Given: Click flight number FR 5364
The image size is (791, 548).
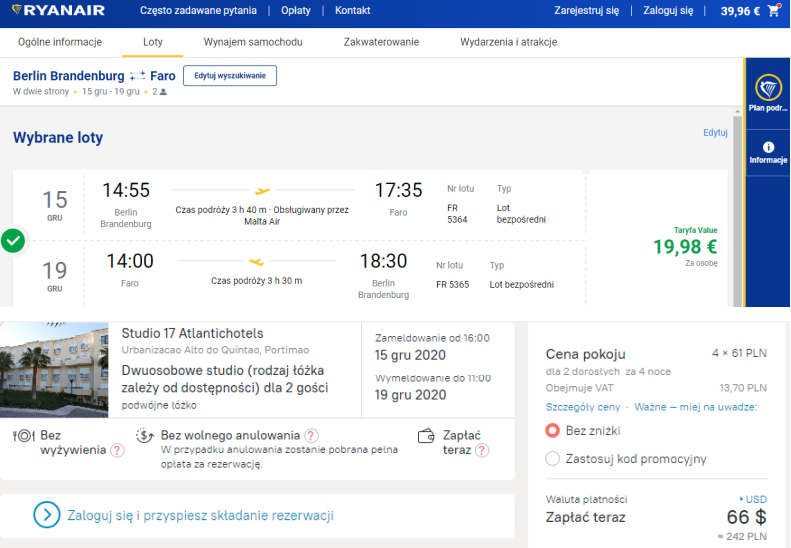Looking at the screenshot, I should tap(457, 213).
